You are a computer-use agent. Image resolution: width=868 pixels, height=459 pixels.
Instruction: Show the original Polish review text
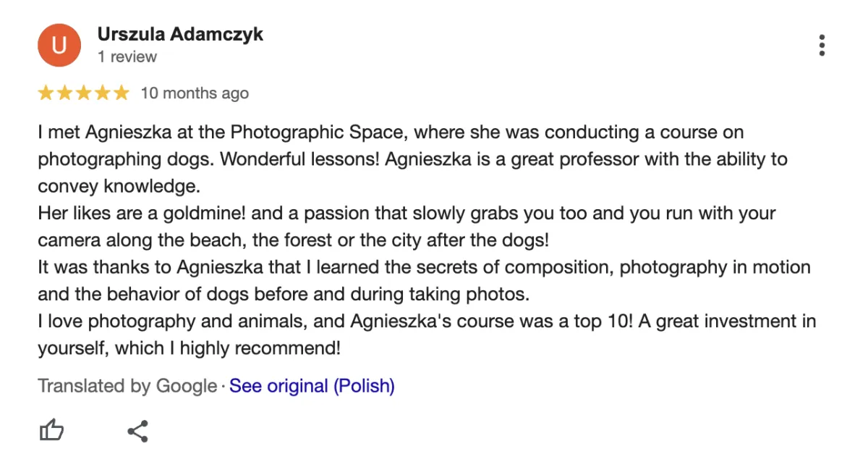(312, 386)
